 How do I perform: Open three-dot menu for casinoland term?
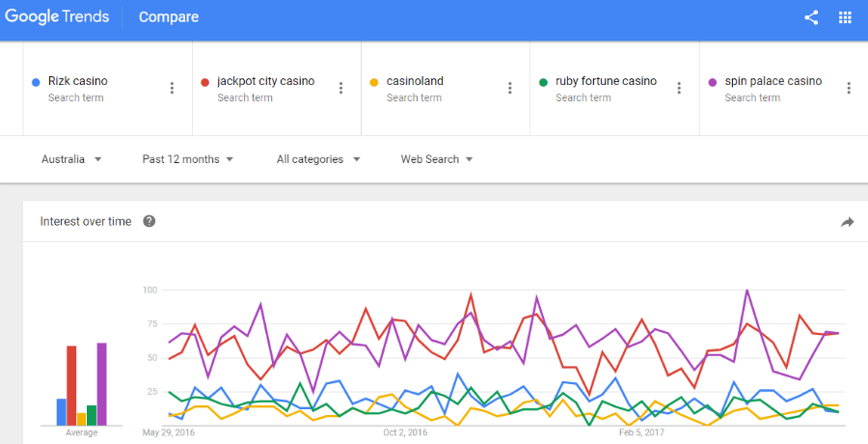pos(510,88)
